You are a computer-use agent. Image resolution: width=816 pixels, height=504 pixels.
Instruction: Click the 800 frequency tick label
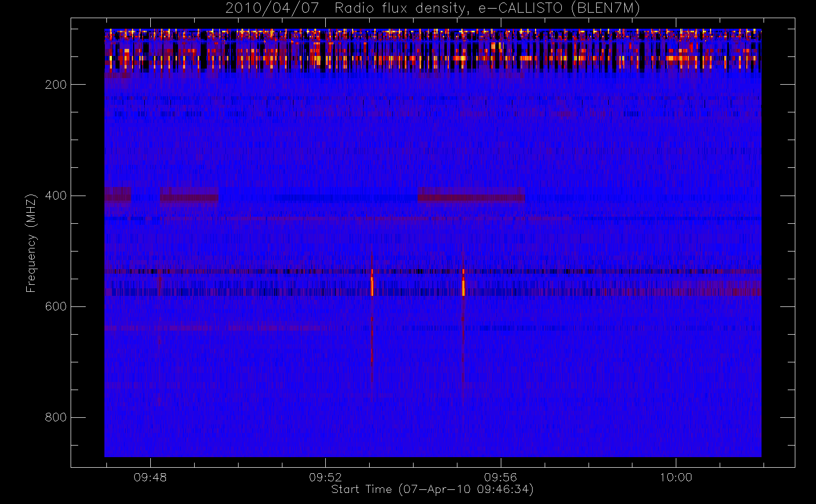(56, 417)
